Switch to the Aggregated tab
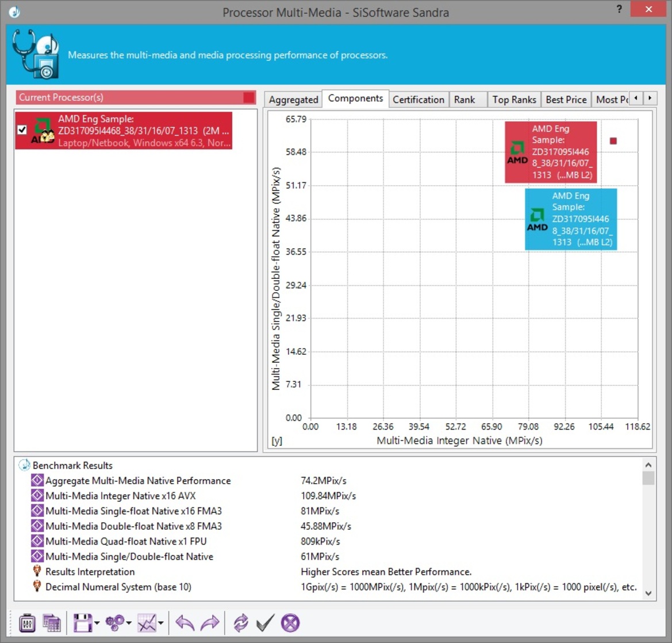 click(293, 99)
